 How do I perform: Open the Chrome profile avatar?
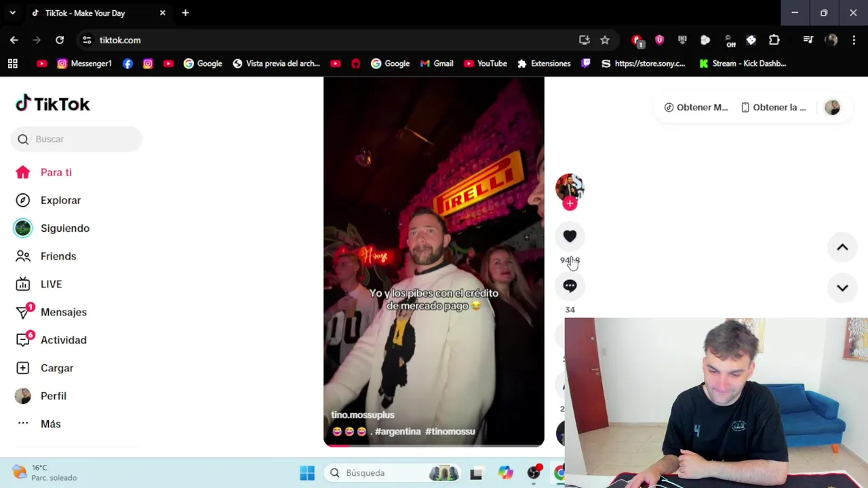coord(831,40)
